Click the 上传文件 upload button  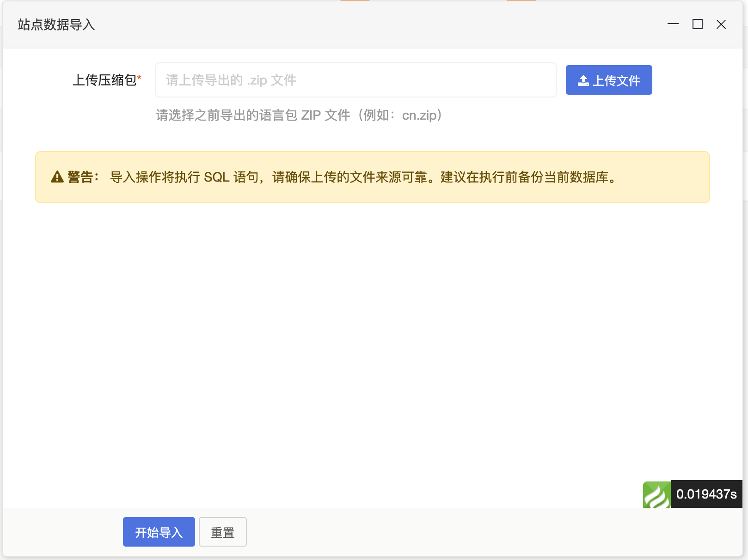(608, 79)
